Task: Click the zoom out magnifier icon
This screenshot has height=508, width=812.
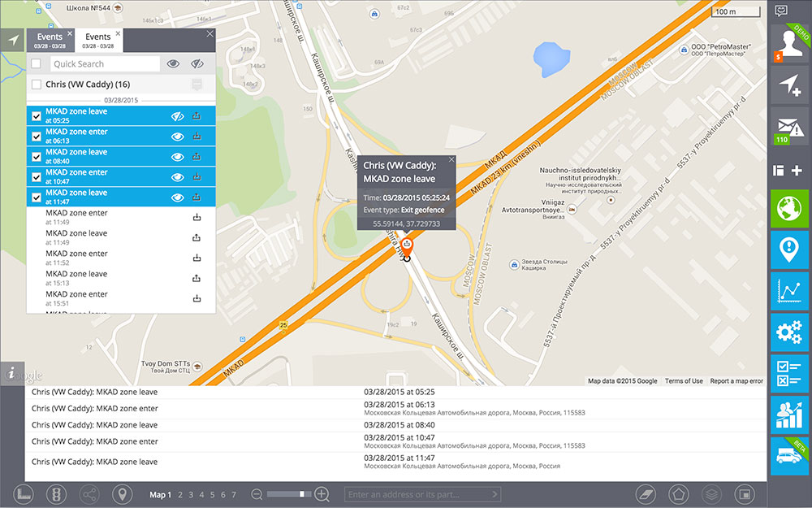Action: pyautogui.click(x=257, y=494)
